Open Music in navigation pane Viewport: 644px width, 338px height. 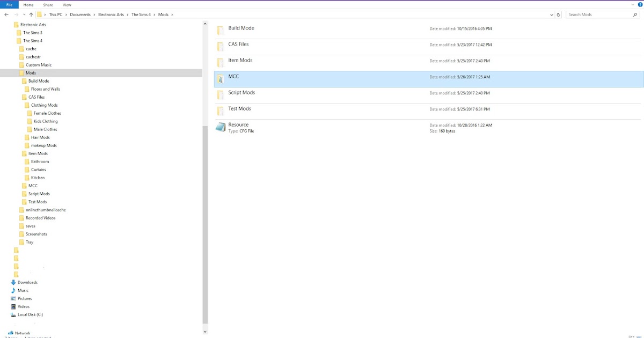point(23,290)
